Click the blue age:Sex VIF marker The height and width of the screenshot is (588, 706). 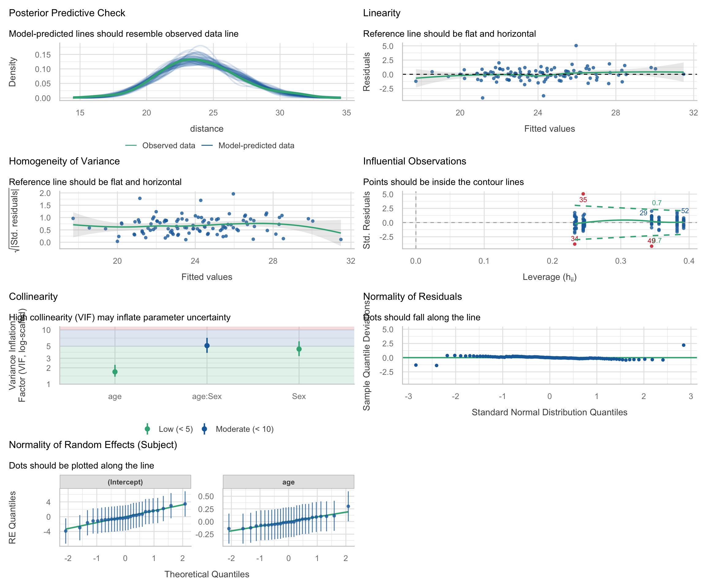[x=207, y=345]
